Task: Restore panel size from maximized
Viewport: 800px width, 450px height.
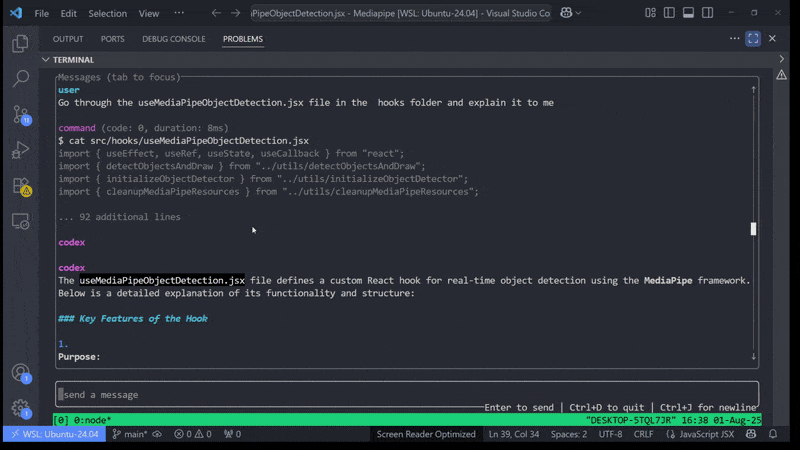Action: tap(753, 39)
